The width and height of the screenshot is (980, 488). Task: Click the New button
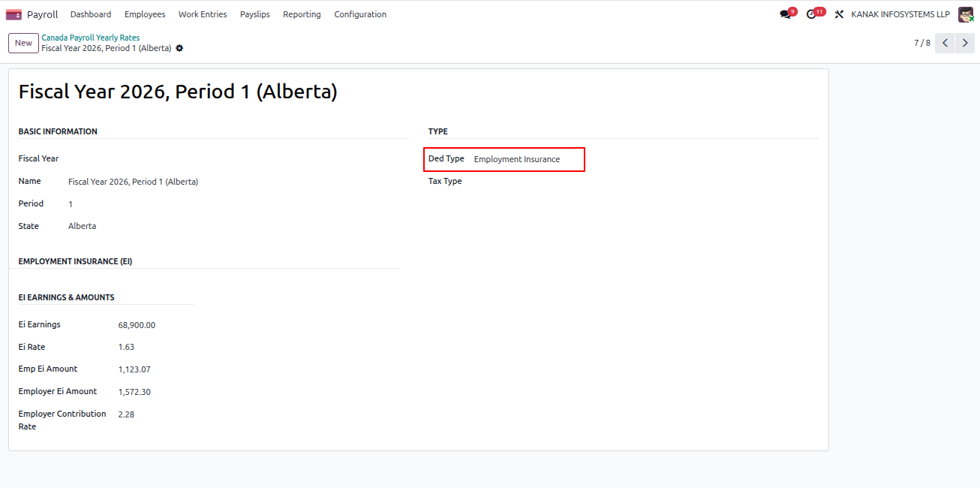[x=23, y=43]
